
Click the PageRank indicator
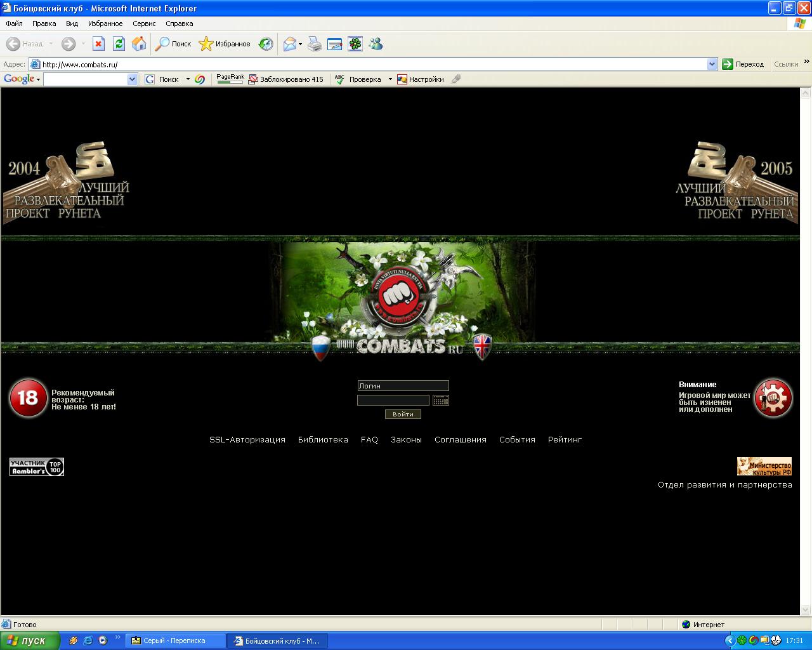(230, 79)
